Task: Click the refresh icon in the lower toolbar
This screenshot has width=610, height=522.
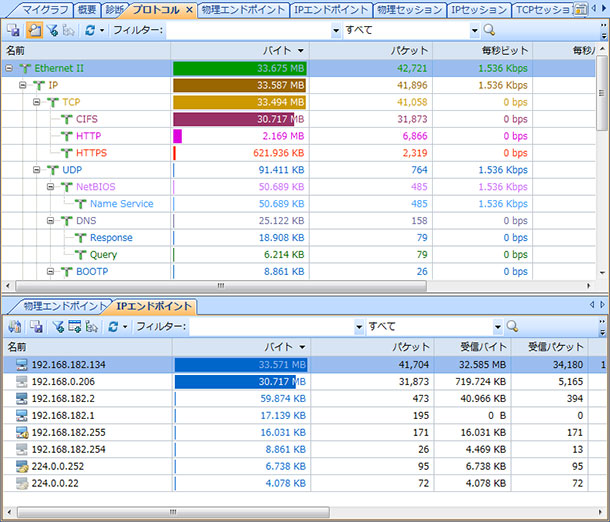Action: tap(112, 326)
